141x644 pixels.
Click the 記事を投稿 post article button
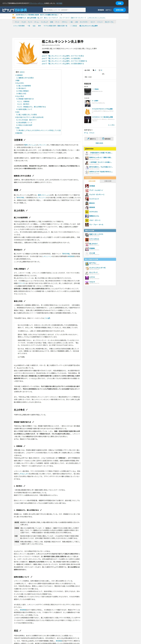pyautogui.click(x=120, y=10)
